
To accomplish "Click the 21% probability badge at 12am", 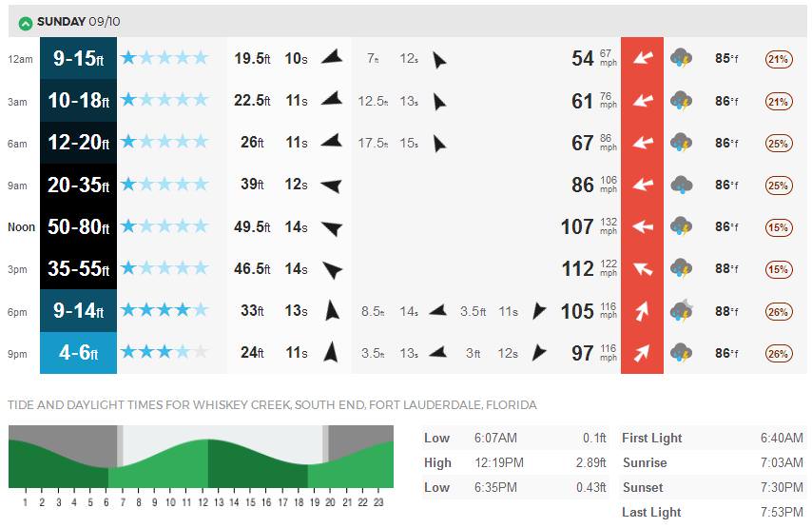I will [778, 59].
